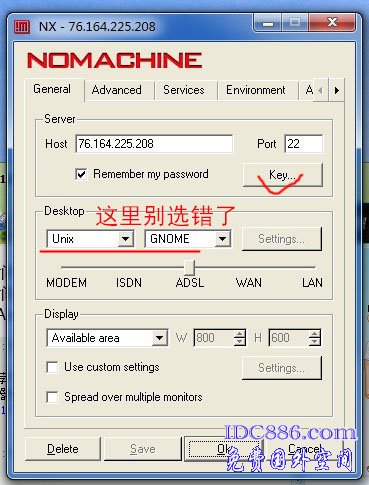This screenshot has width=369, height=485.
Task: Click the Host address input field
Action: [x=154, y=144]
